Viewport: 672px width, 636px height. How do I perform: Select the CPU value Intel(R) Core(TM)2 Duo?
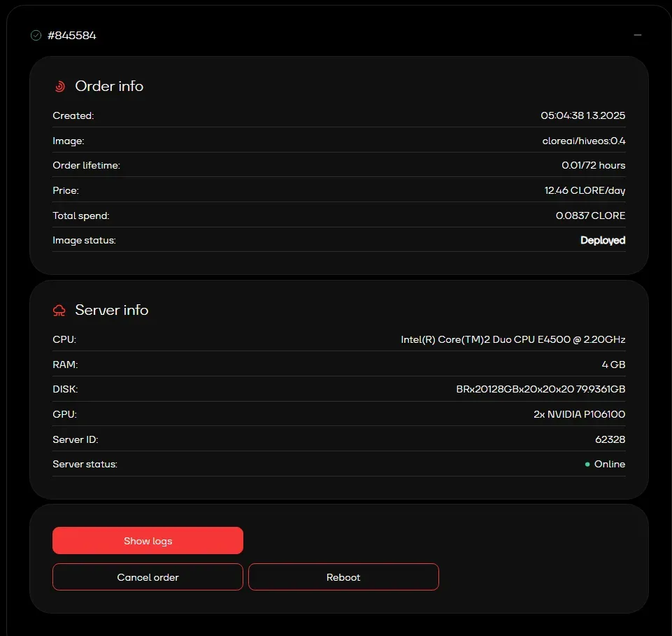(x=513, y=339)
